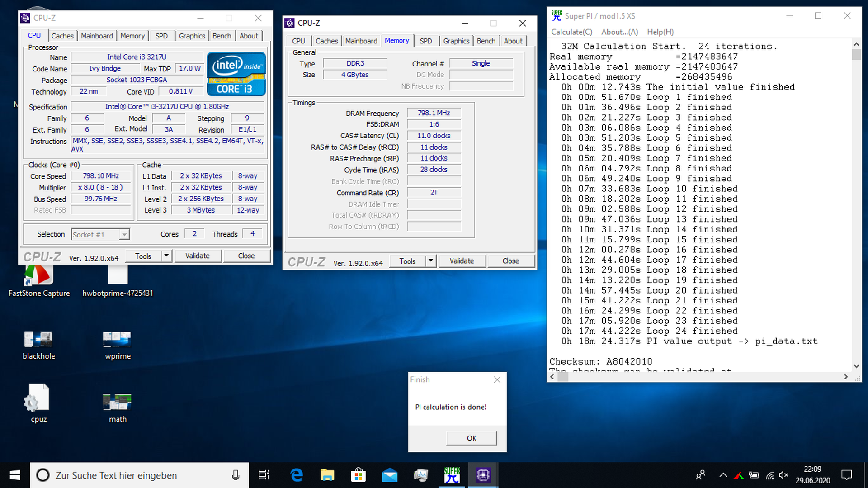The width and height of the screenshot is (868, 488).
Task: Click DRAM Frequency value 798.1 MHz
Action: 434,113
